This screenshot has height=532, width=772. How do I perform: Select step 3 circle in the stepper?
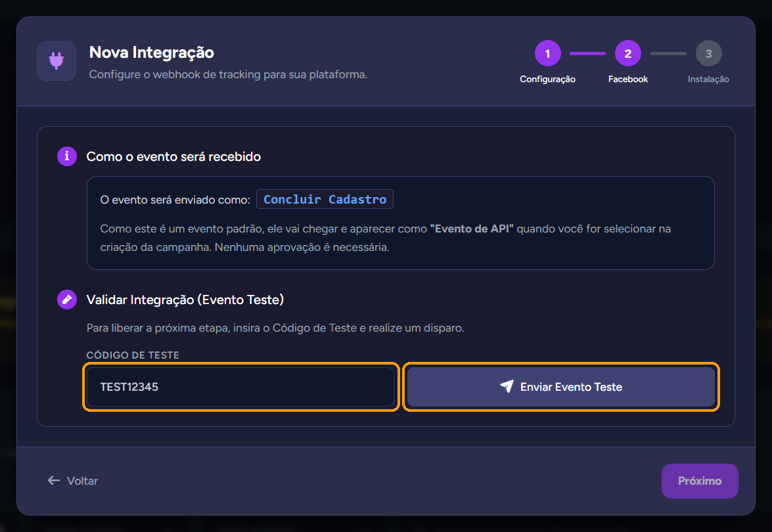[x=708, y=53]
